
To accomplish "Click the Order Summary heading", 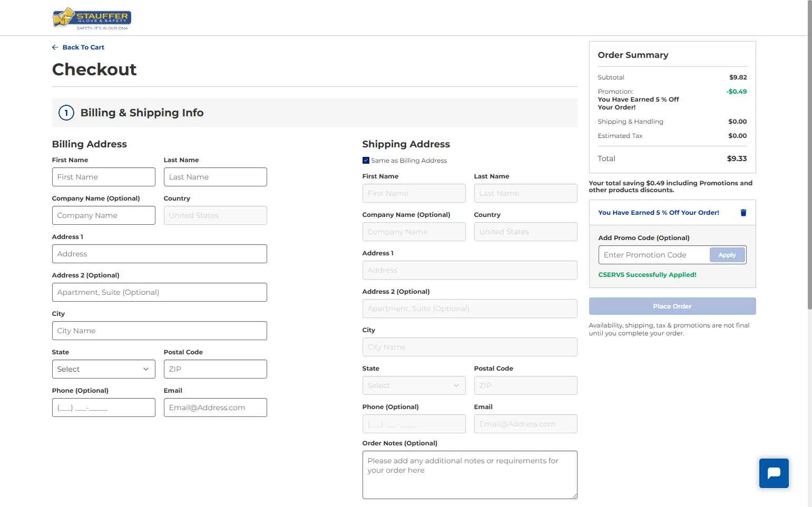I will coord(633,55).
